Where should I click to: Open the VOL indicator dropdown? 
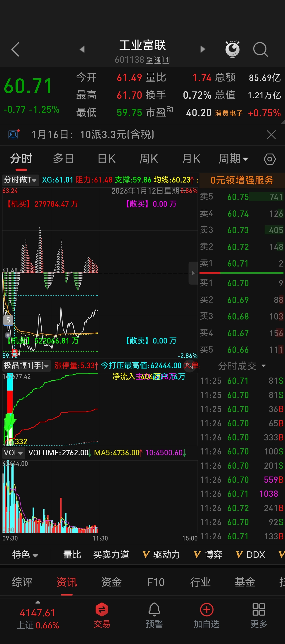[14, 453]
